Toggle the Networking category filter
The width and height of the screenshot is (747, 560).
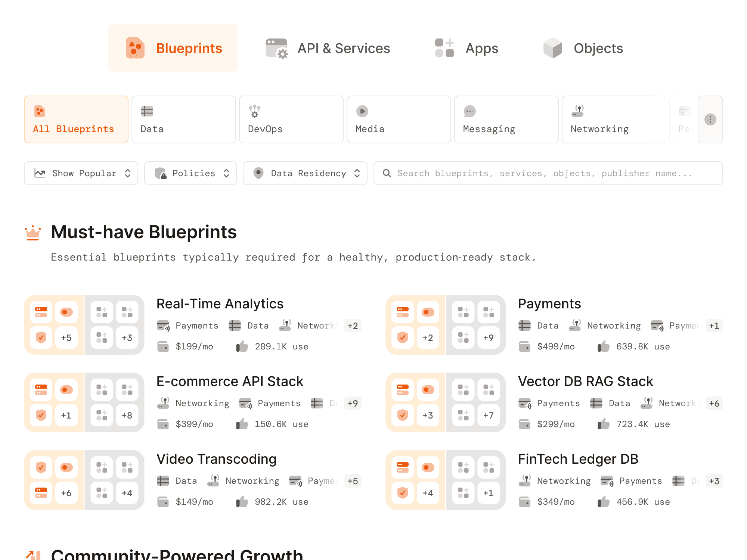[613, 119]
